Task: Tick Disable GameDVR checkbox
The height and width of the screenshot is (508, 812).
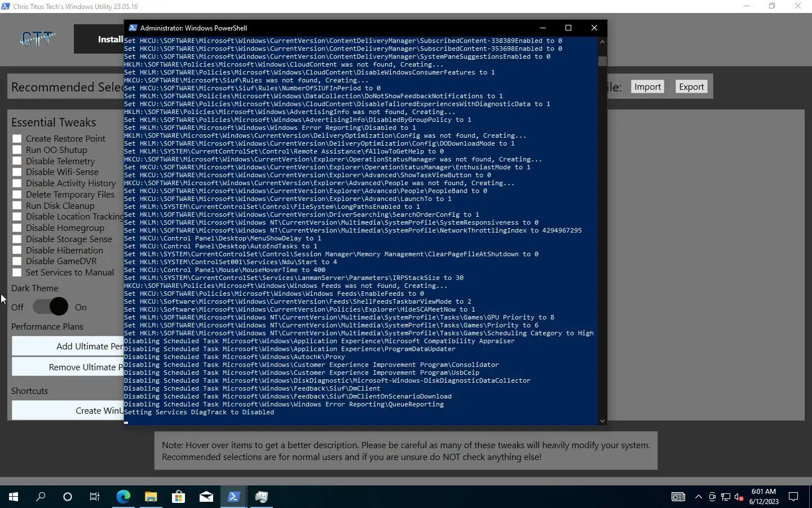Action: pos(17,261)
